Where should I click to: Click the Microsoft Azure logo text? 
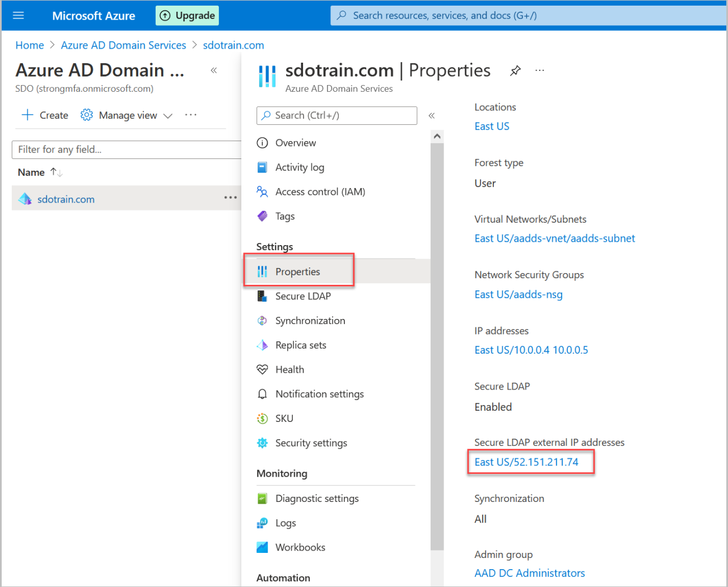[94, 16]
